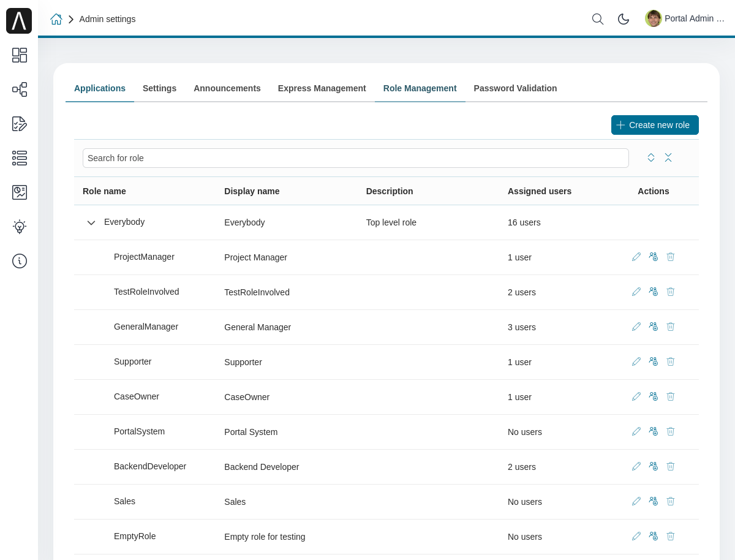Click the home icon in breadcrumb

coord(56,19)
